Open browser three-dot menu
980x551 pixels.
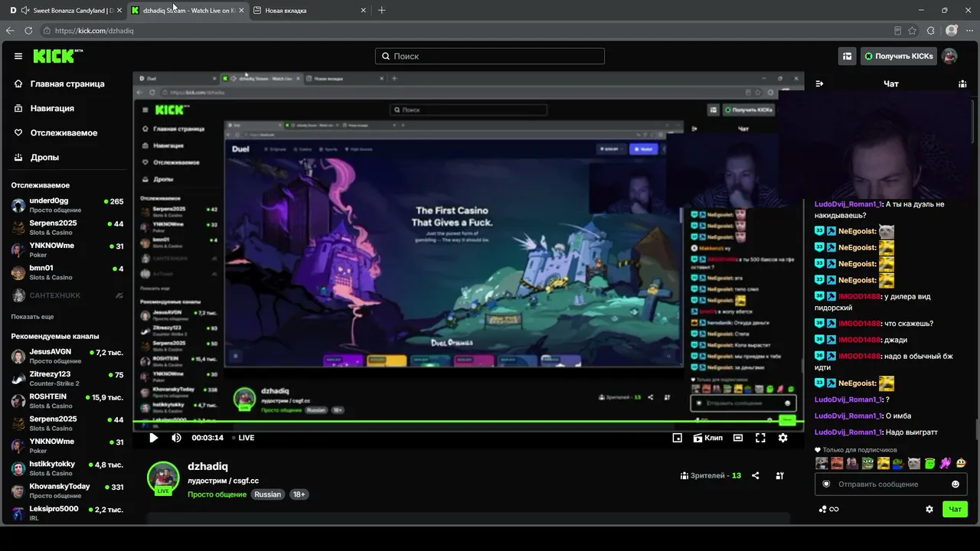click(x=969, y=31)
